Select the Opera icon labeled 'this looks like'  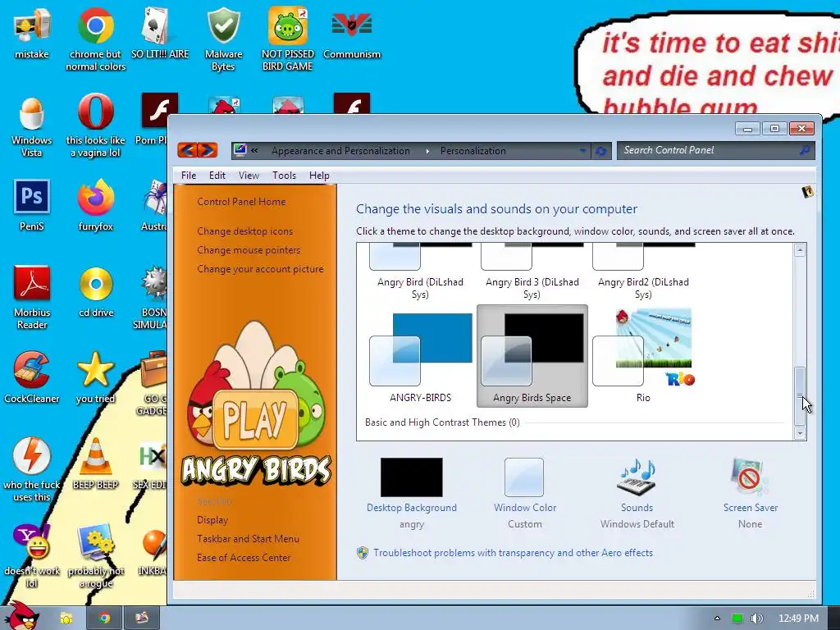click(x=95, y=126)
